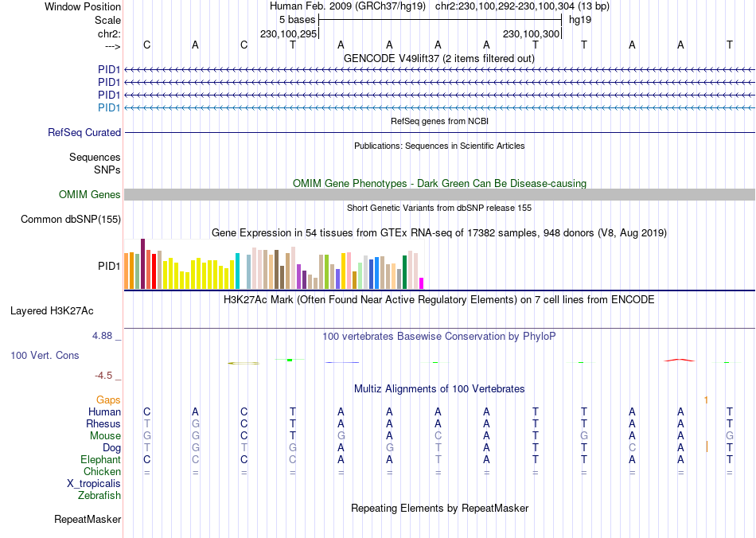Click the RepeatMasker track label
Viewport: 756px width, 538px height.
88,519
